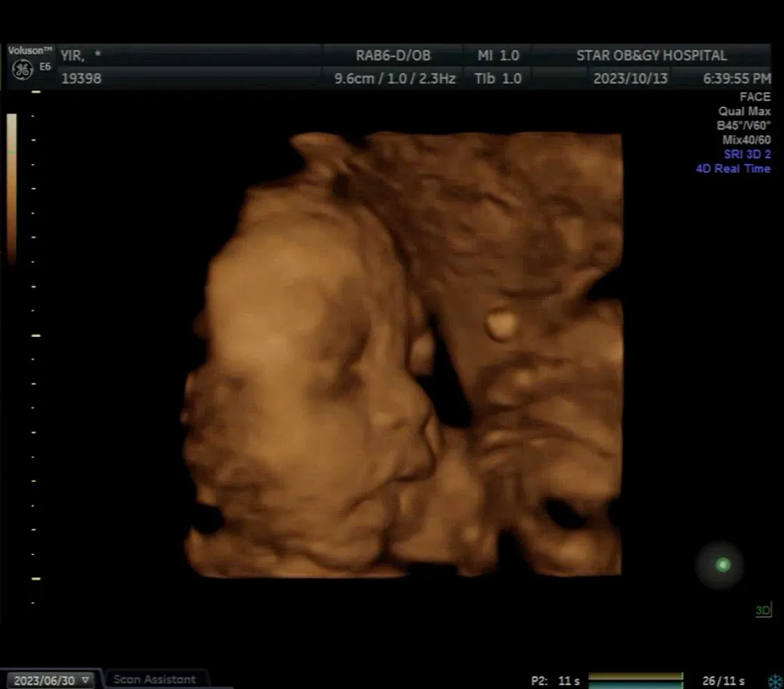784x689 pixels.
Task: Click the 9.6cm / 1.0 / 2.3Hz readout
Action: coord(394,79)
